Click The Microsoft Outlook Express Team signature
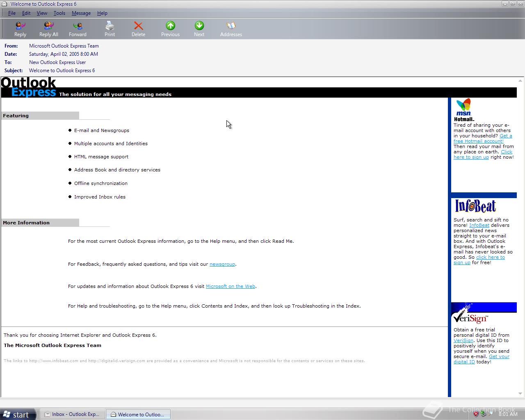Viewport: 525px width, 420px height. 52,345
